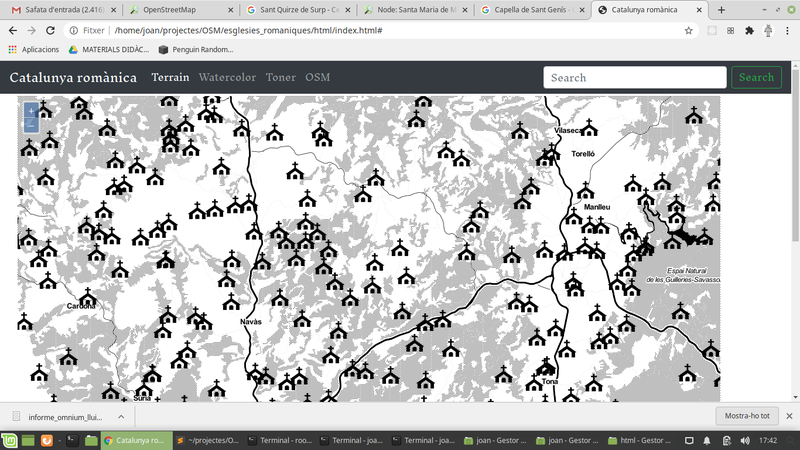Screen dimensions: 800x450
Task: Open the Linux Mint start menu
Action: coord(11,439)
